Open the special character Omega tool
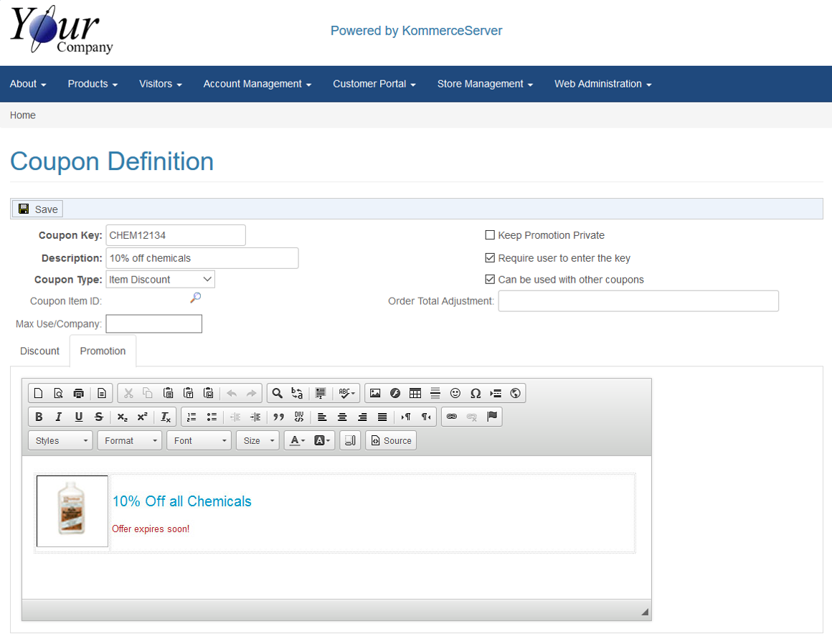 pyautogui.click(x=476, y=393)
